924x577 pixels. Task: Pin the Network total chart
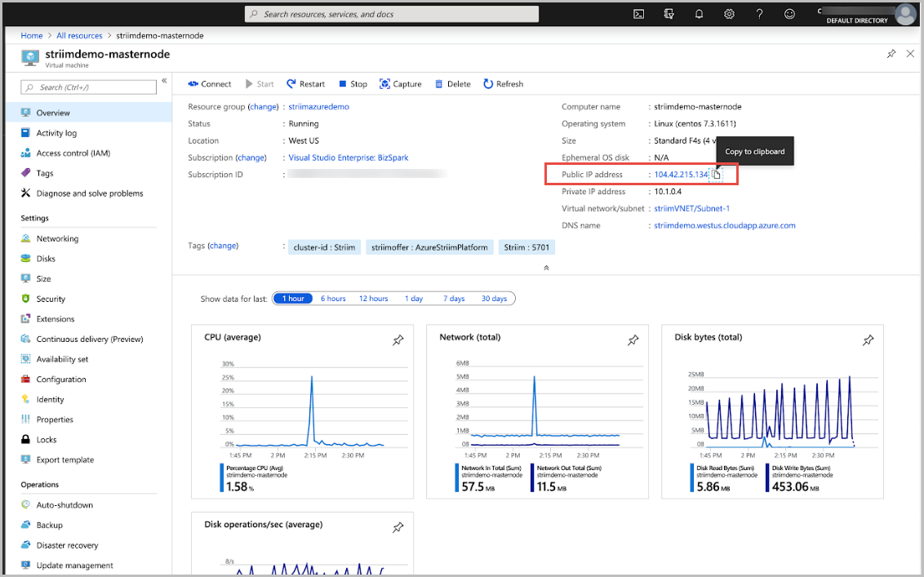633,340
